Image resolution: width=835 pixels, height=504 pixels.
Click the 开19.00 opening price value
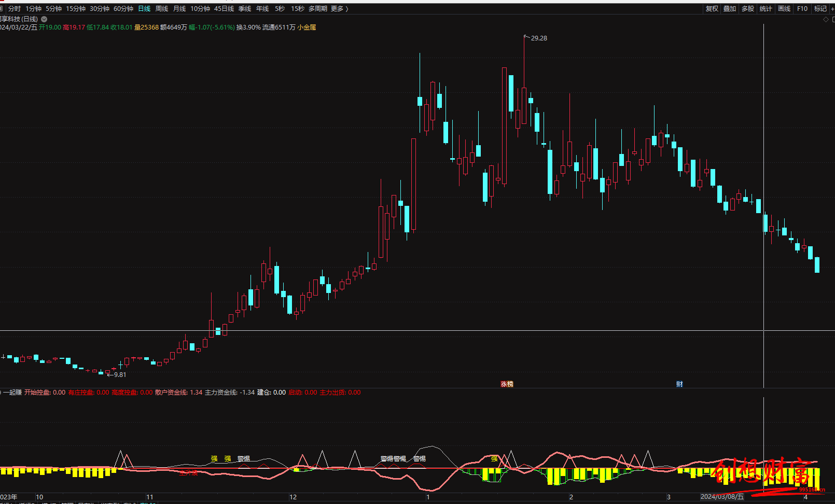pos(50,27)
